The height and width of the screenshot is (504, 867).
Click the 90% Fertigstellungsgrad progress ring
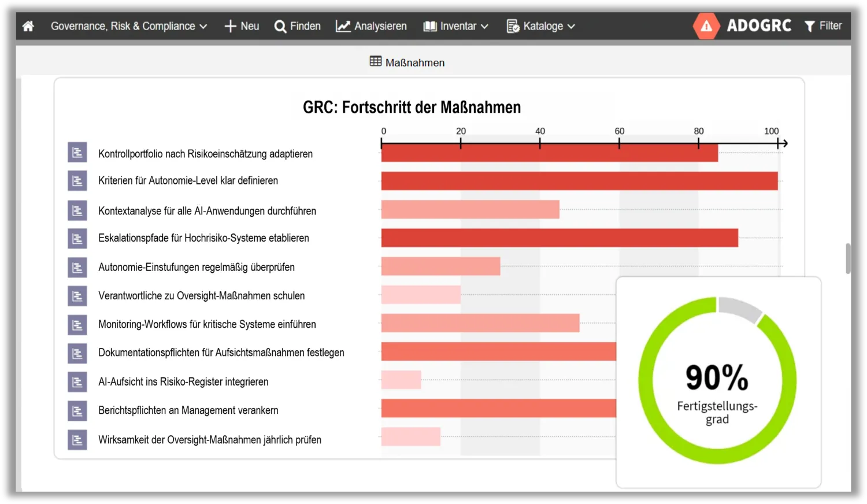[717, 380]
